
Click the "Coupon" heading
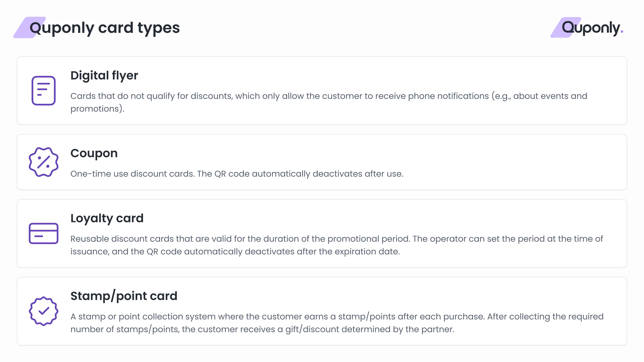point(94,153)
